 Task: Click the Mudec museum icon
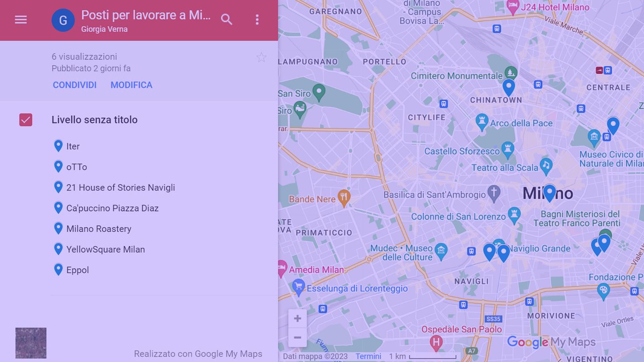[441, 251]
